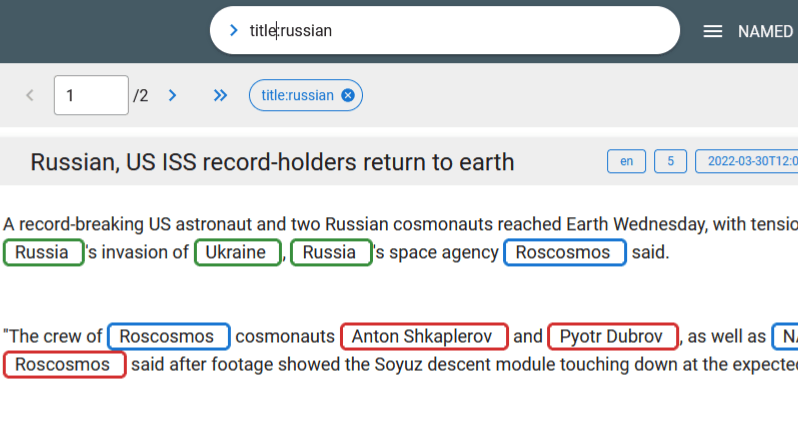Click the 'Pyotr Dubrov' person tag

pos(612,336)
